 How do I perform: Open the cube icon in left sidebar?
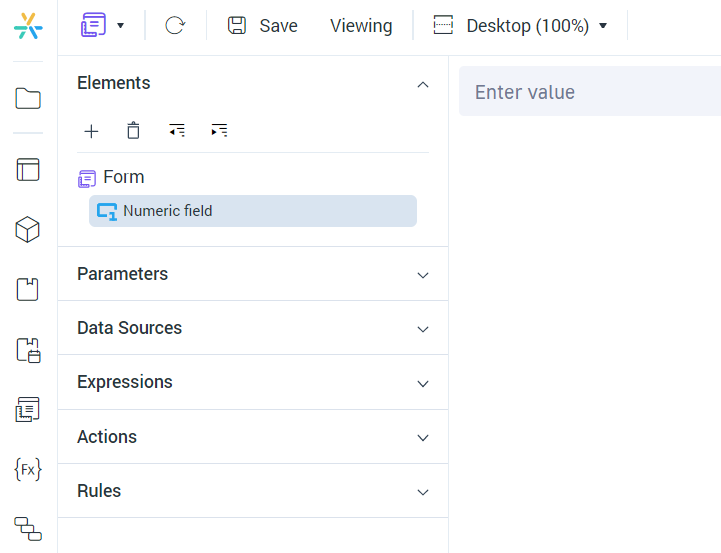pos(28,230)
